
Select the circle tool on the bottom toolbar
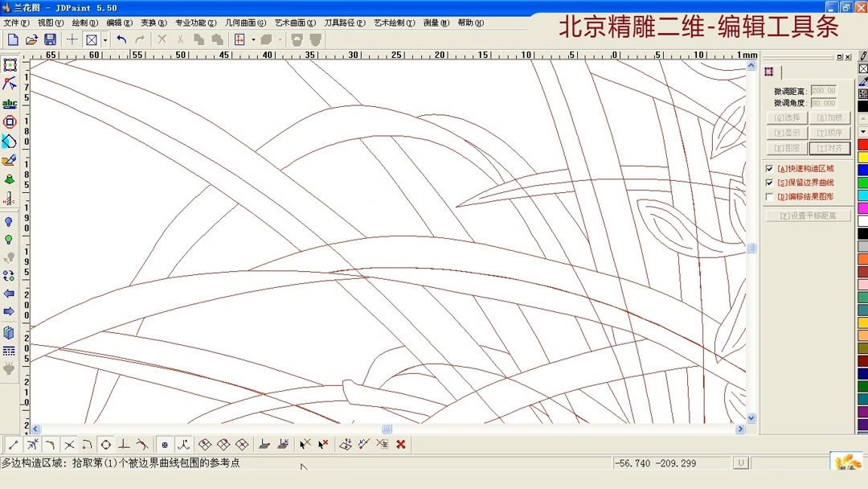(105, 443)
